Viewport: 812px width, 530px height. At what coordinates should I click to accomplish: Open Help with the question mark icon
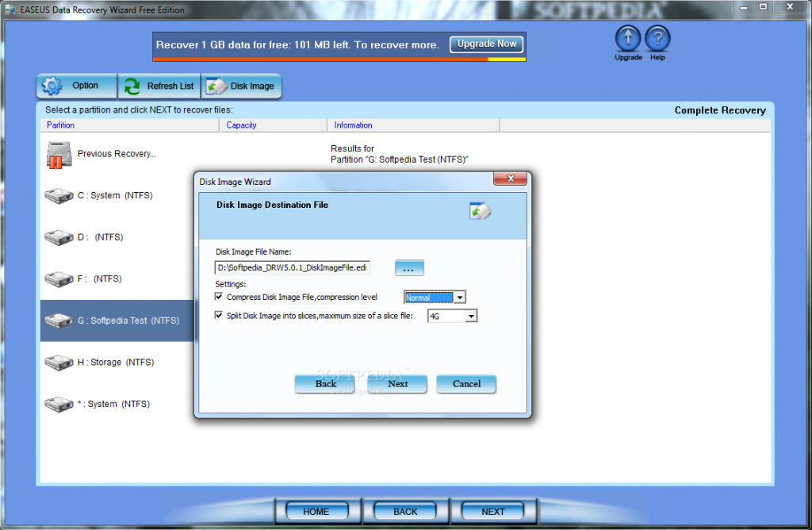tap(657, 38)
